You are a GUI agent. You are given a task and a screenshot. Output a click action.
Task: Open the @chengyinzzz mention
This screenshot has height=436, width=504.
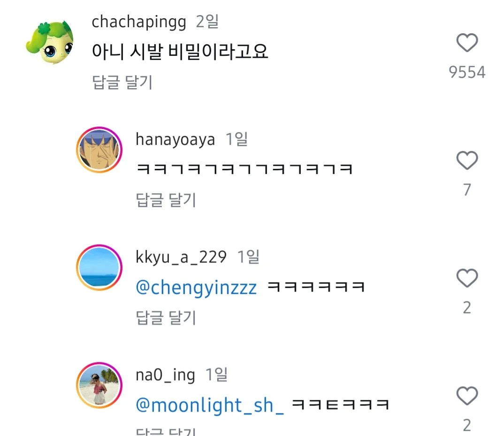pos(196,287)
